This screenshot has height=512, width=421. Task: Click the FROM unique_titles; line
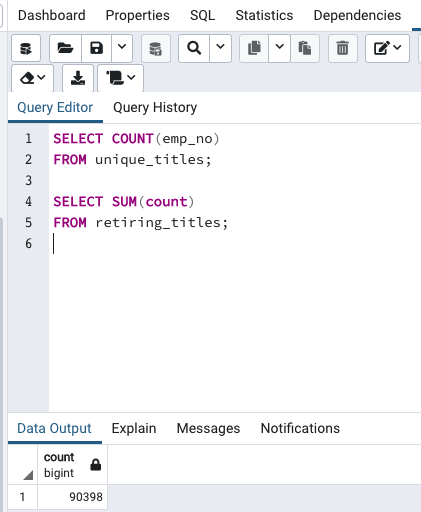point(132,160)
